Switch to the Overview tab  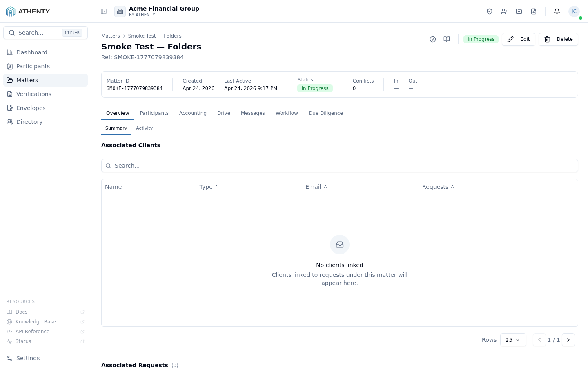[x=118, y=113]
